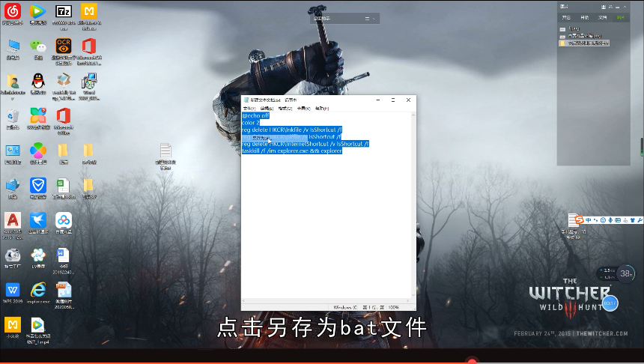Collapse the desktop organizer panel with chevron
Screen dimensions: 644x364
(625, 7)
